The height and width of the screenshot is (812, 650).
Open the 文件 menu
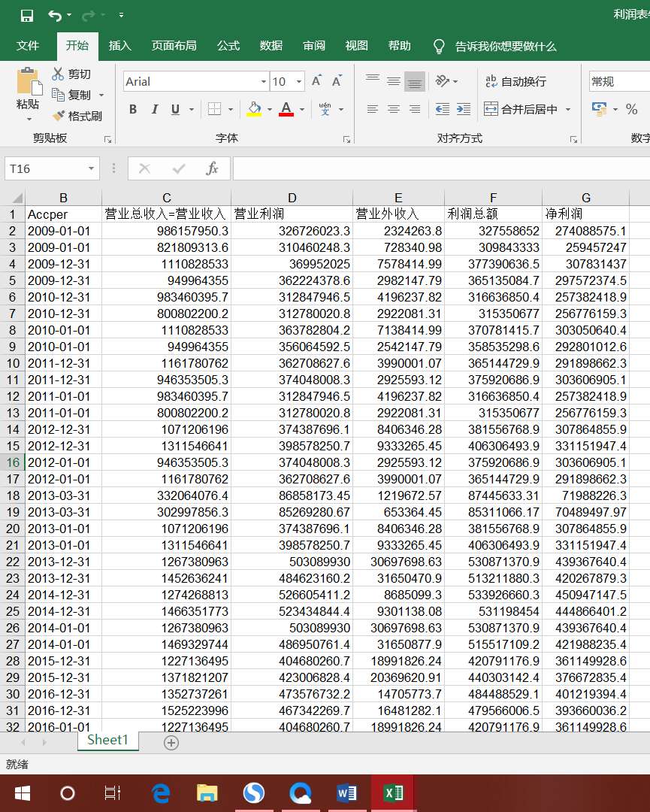[x=28, y=46]
